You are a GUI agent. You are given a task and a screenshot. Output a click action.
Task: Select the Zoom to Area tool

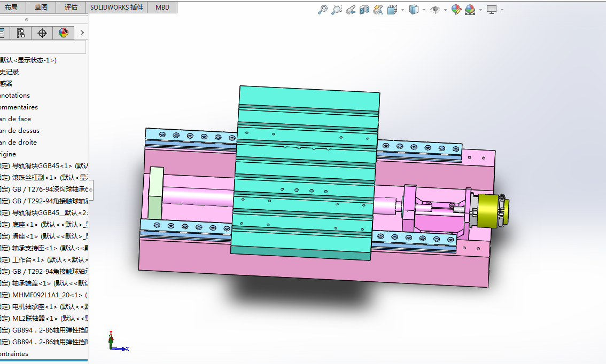pyautogui.click(x=337, y=10)
